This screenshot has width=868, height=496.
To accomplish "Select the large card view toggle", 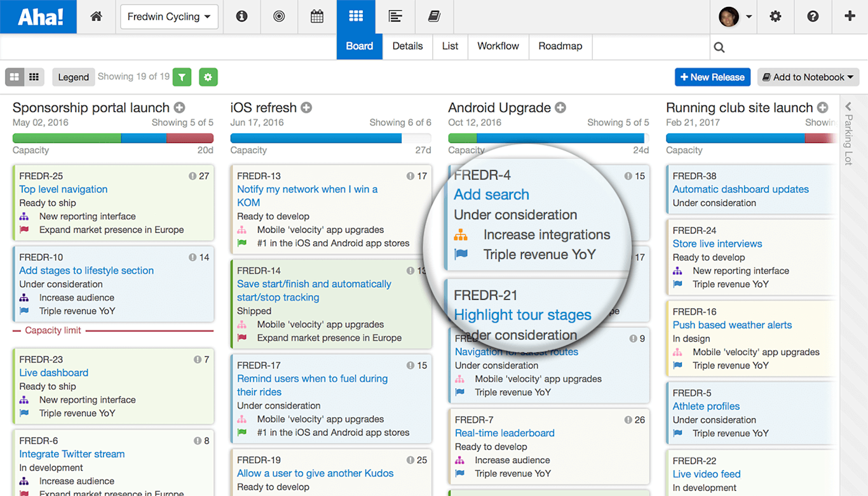I will (15, 77).
